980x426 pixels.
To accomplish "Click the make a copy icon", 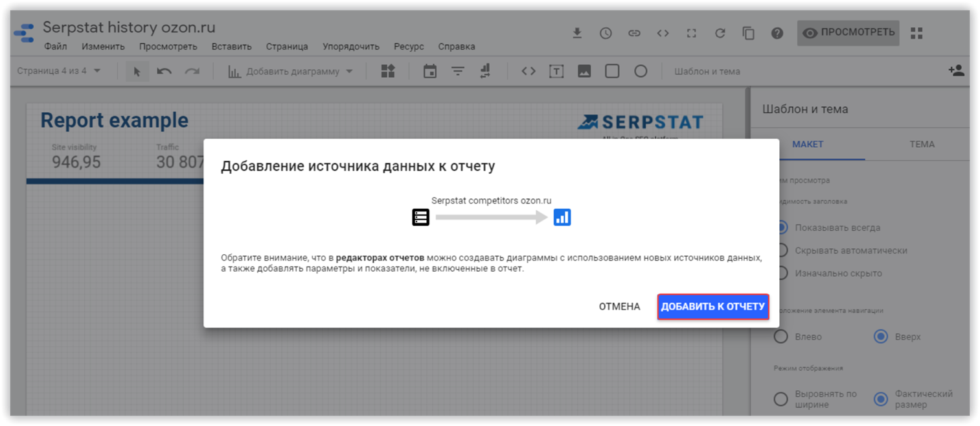I will (748, 33).
